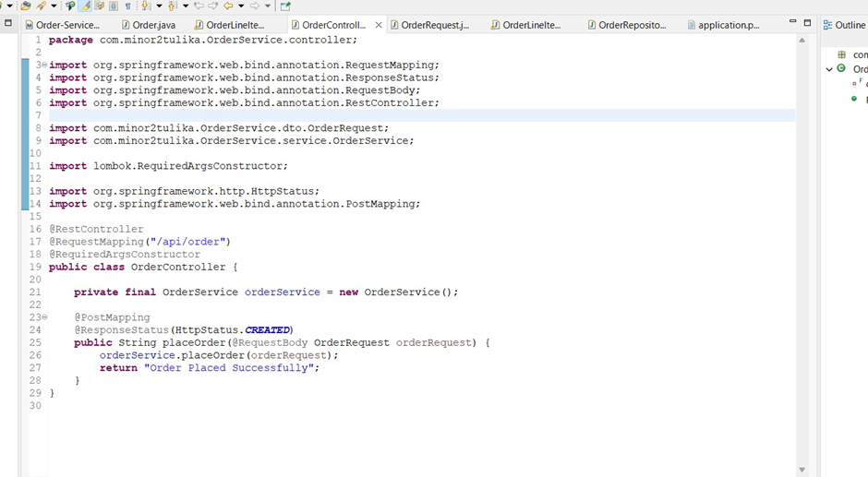Screen dimensions: 868x477
Task: Click the editor vertical scrollbar down arrow
Action: coord(802,470)
